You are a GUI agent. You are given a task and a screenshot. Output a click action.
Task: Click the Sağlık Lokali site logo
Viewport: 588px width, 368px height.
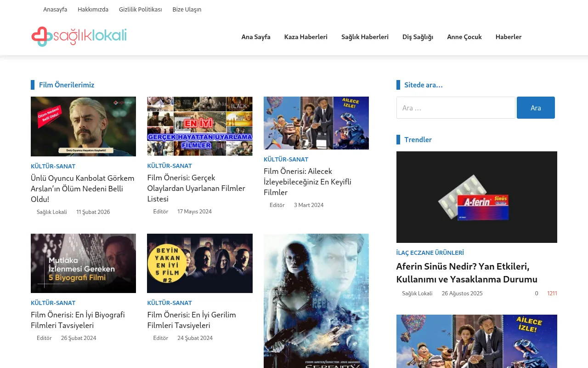(79, 36)
